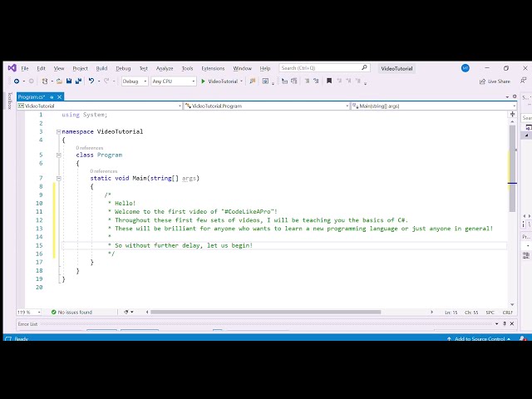532x399 pixels.
Task: Open the Help menu
Action: [x=265, y=68]
